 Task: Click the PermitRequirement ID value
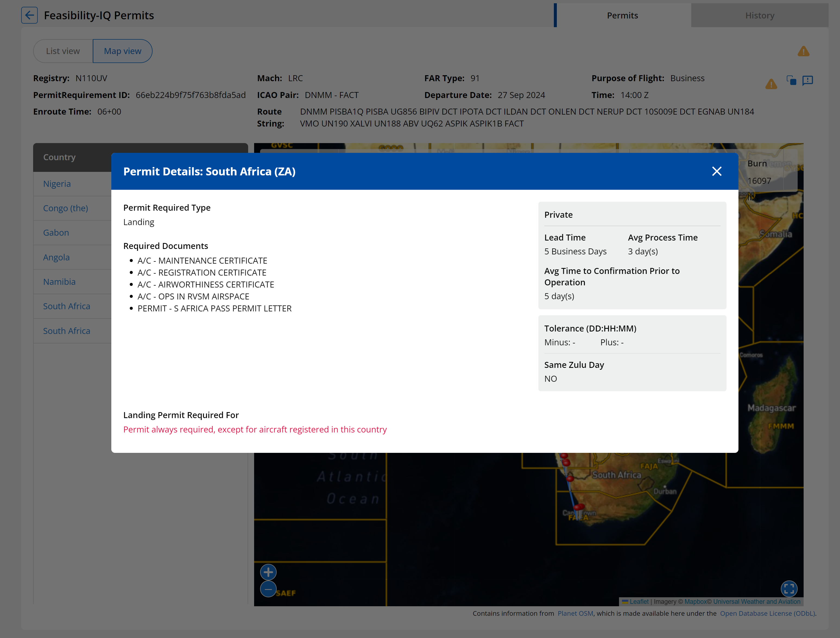click(191, 95)
